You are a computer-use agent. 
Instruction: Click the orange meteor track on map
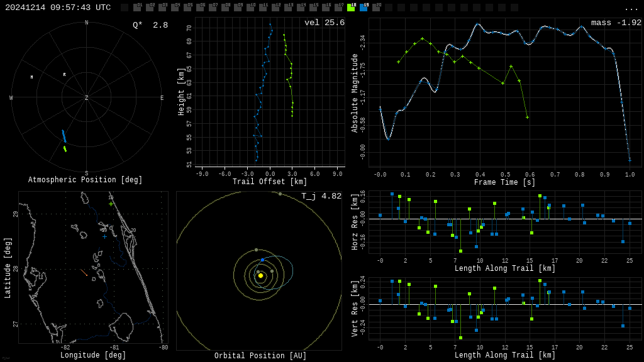84,273
